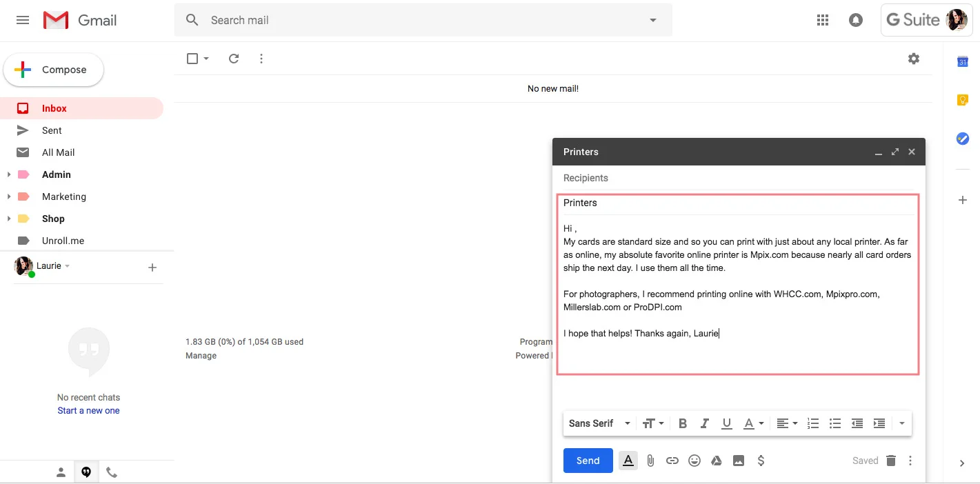Open the More options menu above the inbox
This screenshot has height=484, width=980.
(x=261, y=59)
